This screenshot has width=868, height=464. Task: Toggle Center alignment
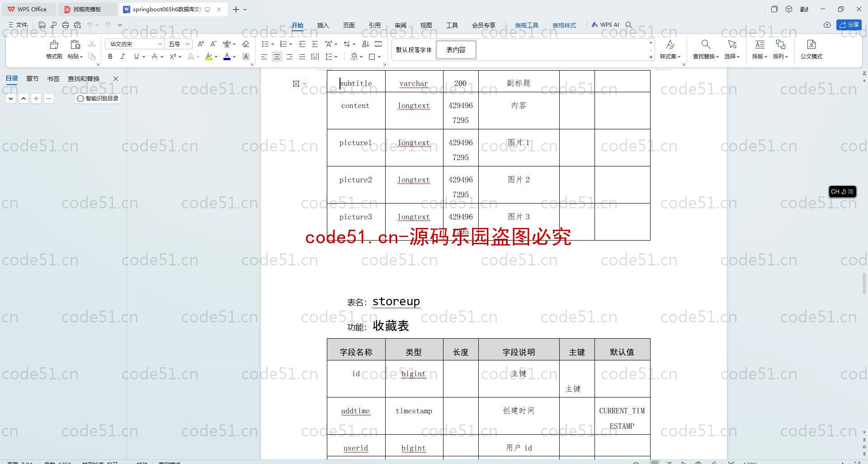point(277,57)
